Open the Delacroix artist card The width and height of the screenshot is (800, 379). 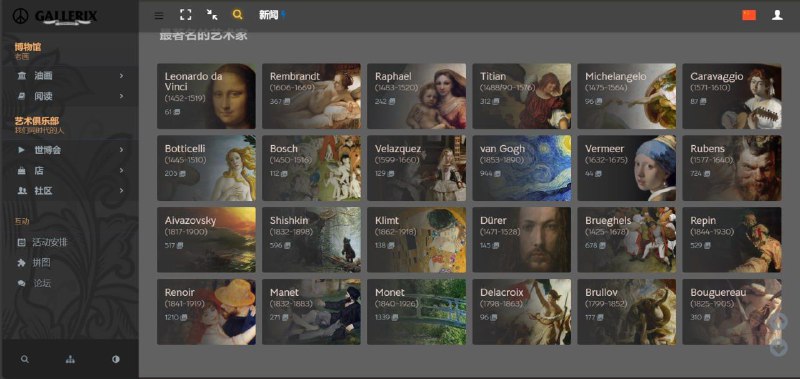521,312
